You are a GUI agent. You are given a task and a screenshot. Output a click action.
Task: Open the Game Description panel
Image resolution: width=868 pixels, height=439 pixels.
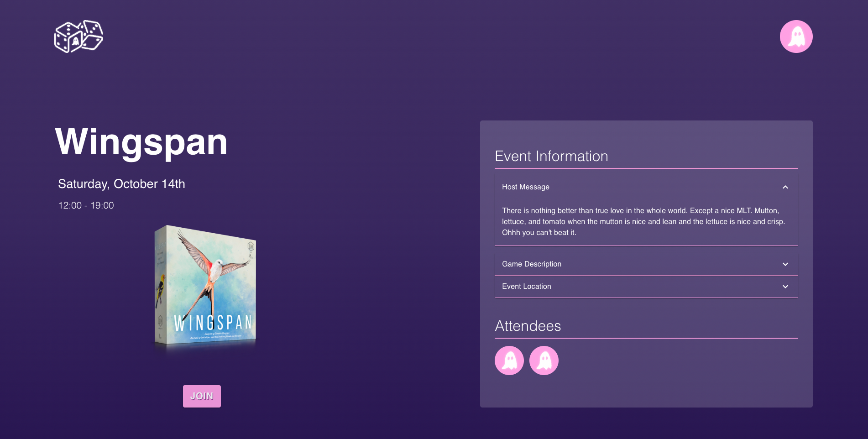[x=646, y=264]
